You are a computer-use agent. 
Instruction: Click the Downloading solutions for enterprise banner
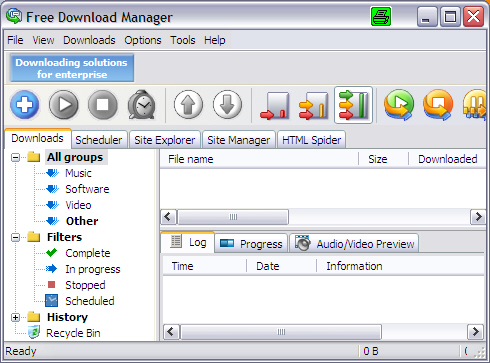[72, 68]
